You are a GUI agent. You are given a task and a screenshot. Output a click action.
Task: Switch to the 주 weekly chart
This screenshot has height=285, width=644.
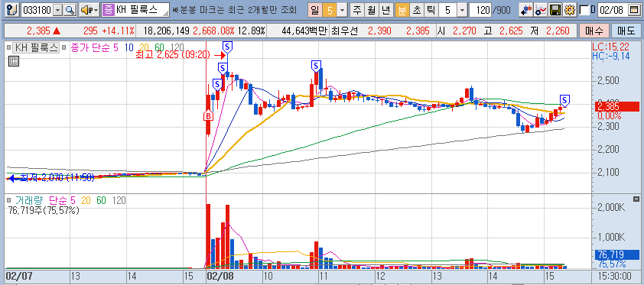tap(356, 10)
